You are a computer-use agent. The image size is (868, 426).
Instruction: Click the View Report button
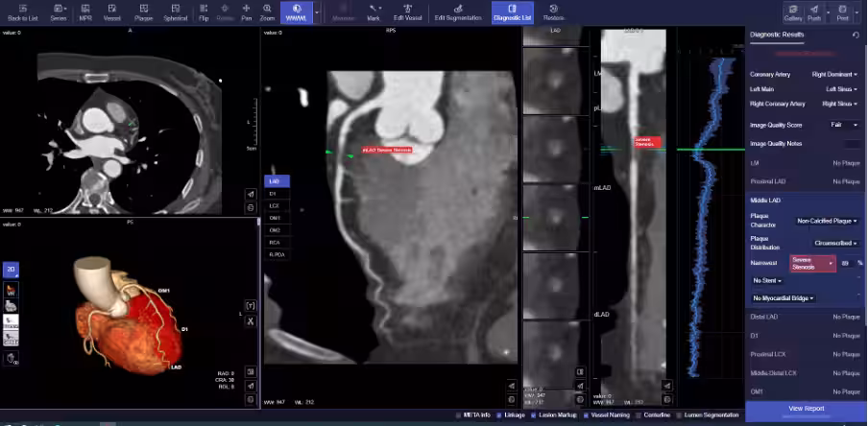(x=806, y=409)
